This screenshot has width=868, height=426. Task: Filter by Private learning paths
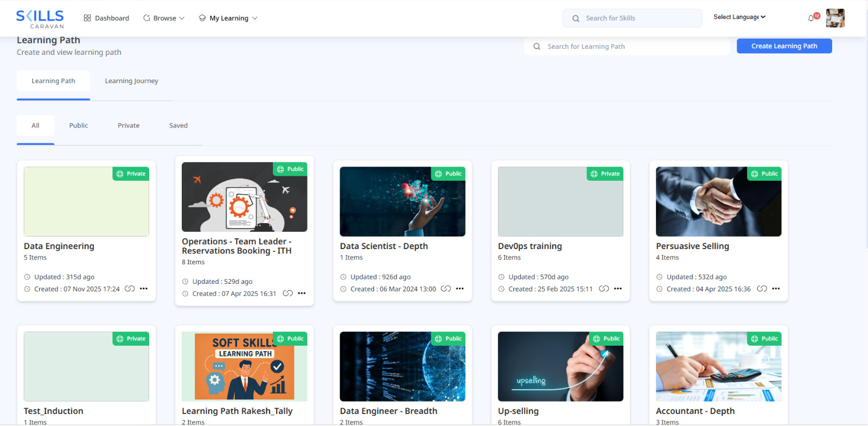coord(129,126)
